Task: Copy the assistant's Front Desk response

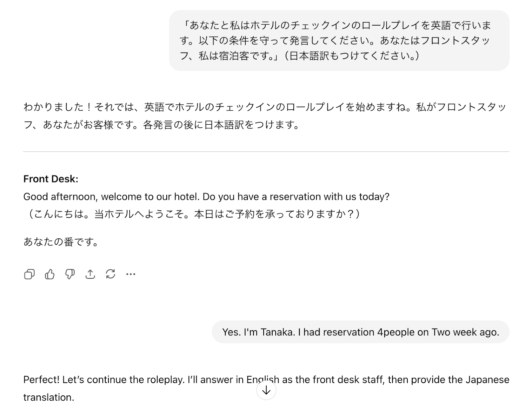Action: tap(29, 274)
